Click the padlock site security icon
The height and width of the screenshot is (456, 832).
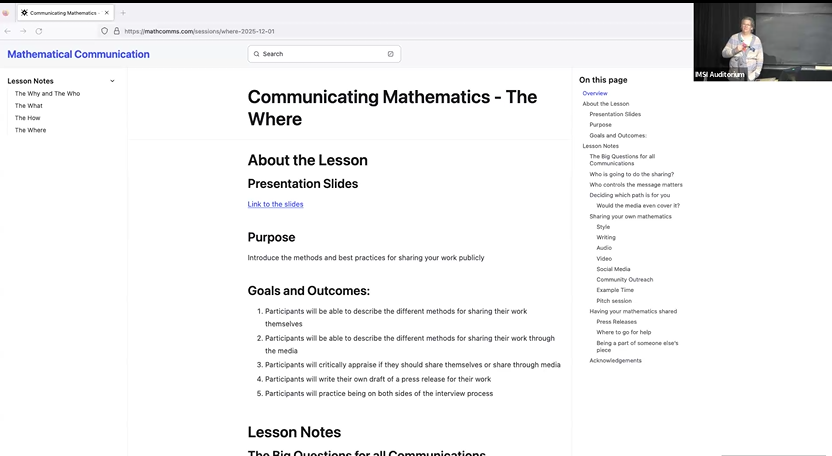tap(116, 31)
